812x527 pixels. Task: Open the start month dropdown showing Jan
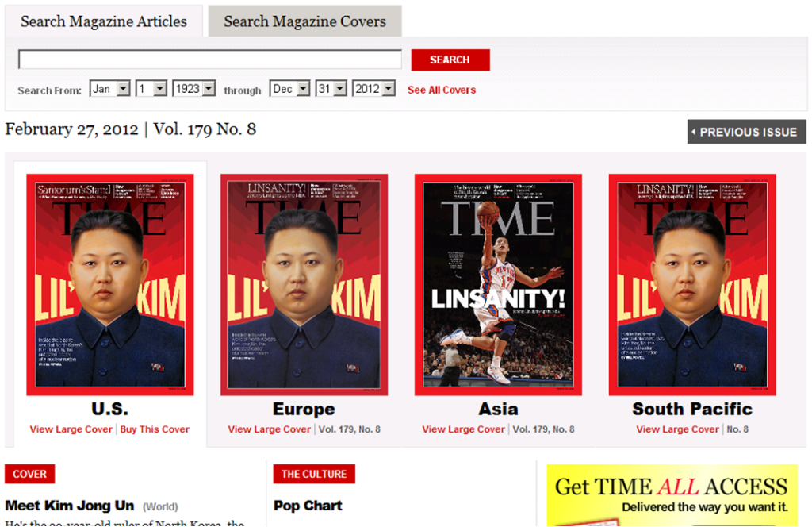click(x=109, y=89)
